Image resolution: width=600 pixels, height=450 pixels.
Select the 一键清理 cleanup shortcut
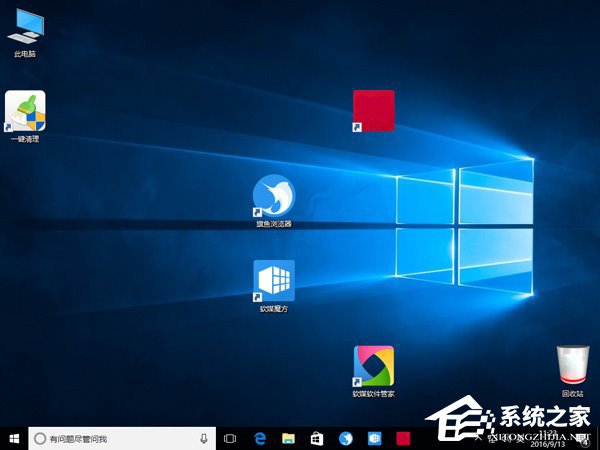pyautogui.click(x=25, y=116)
